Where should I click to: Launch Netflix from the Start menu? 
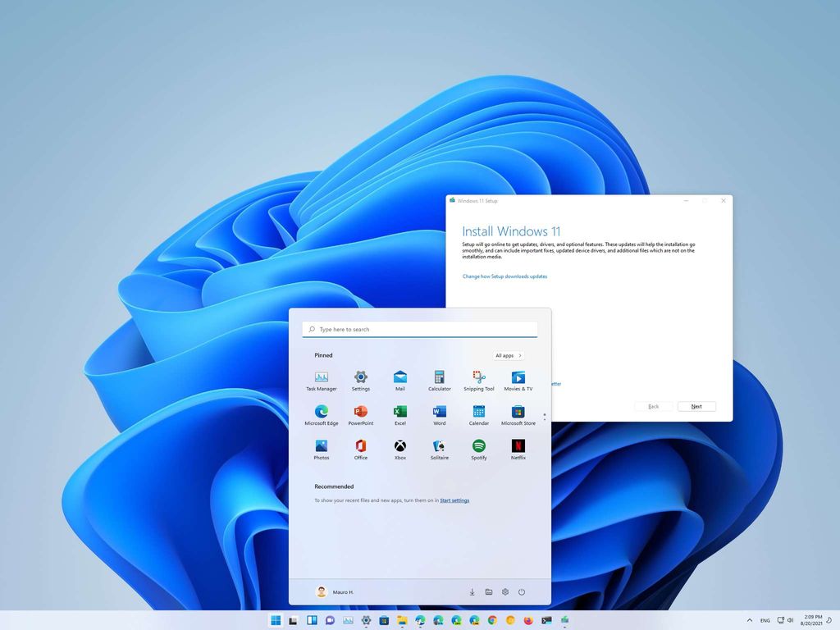coord(518,449)
